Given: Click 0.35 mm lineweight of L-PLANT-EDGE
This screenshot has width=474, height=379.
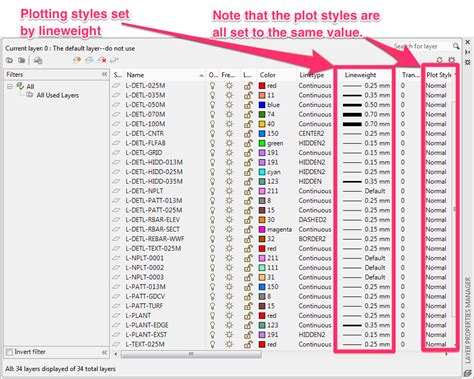Looking at the screenshot, I should coord(366,325).
